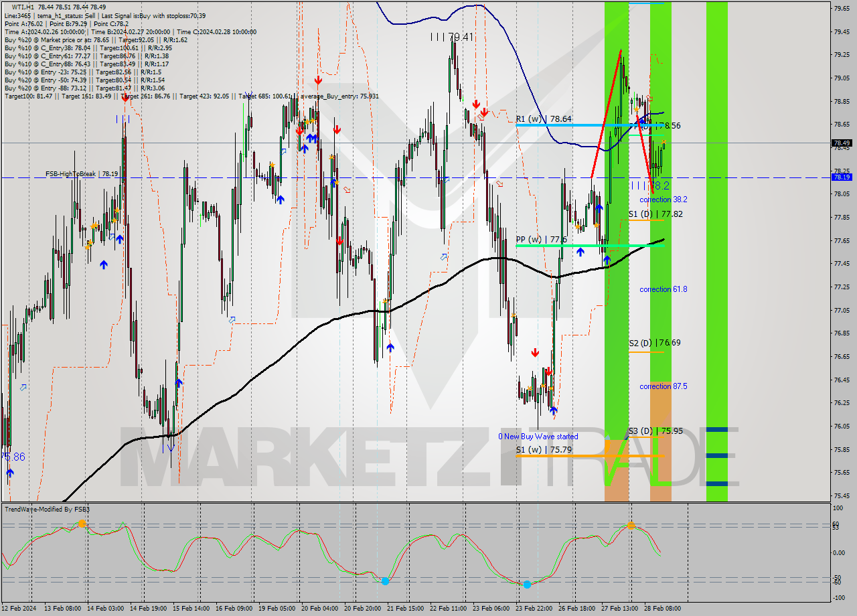Click the red down-arrow sell signal near 23 Feb 22:00

[535, 352]
